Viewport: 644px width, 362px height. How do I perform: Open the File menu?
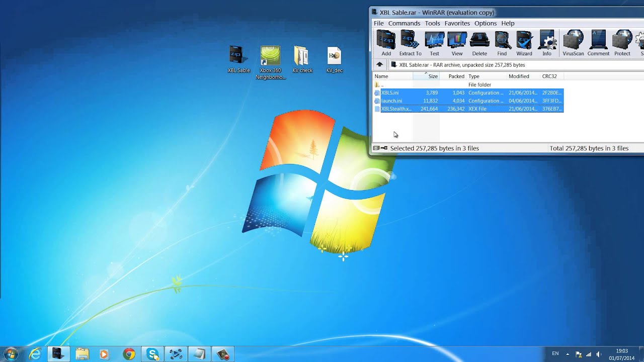[378, 23]
